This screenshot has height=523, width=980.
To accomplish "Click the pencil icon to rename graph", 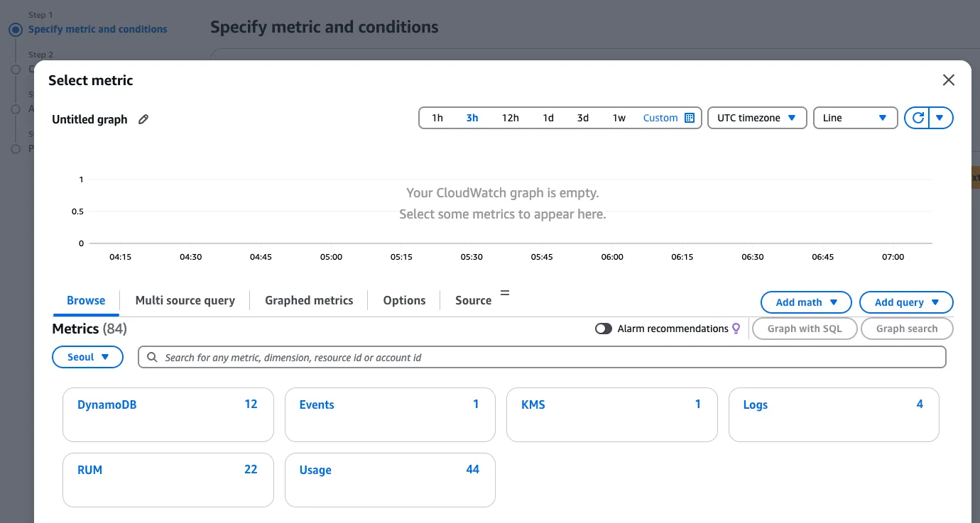I will click(143, 119).
